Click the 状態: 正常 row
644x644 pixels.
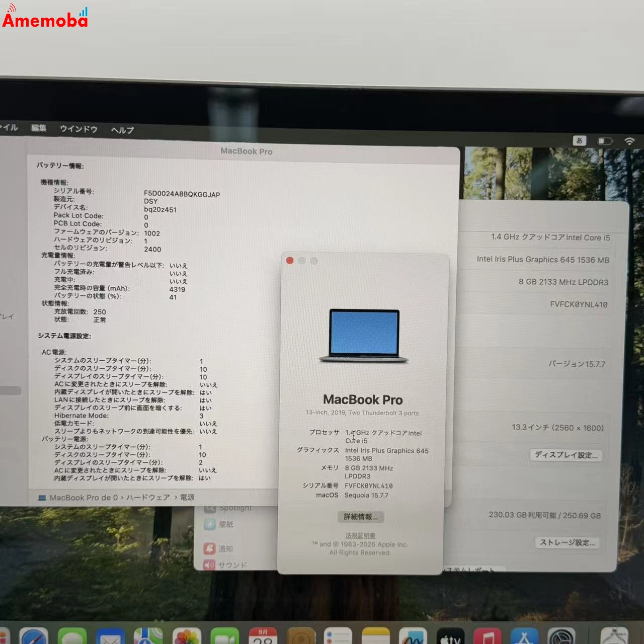click(80, 319)
